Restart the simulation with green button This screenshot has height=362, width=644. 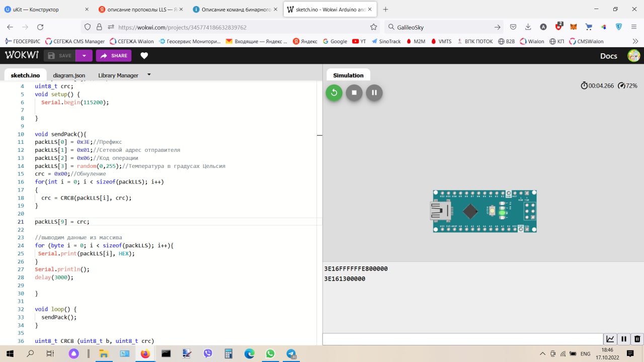pyautogui.click(x=334, y=93)
